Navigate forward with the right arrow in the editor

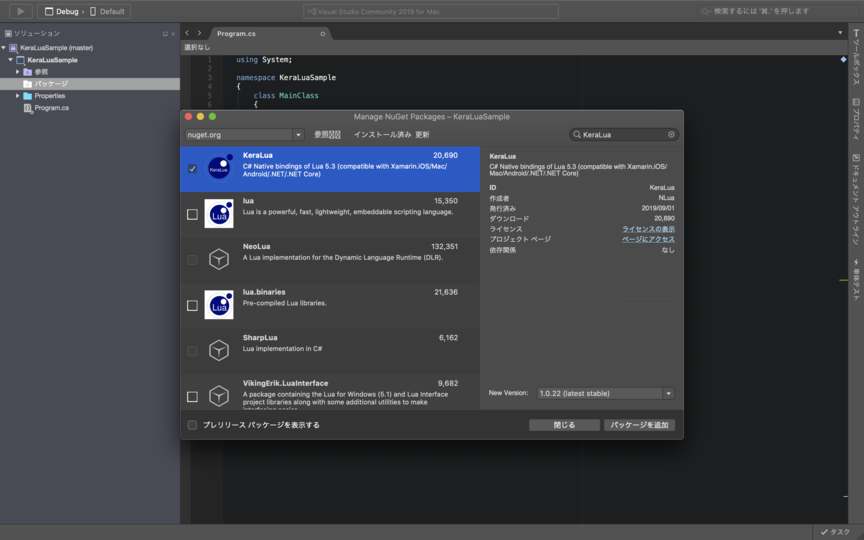199,33
